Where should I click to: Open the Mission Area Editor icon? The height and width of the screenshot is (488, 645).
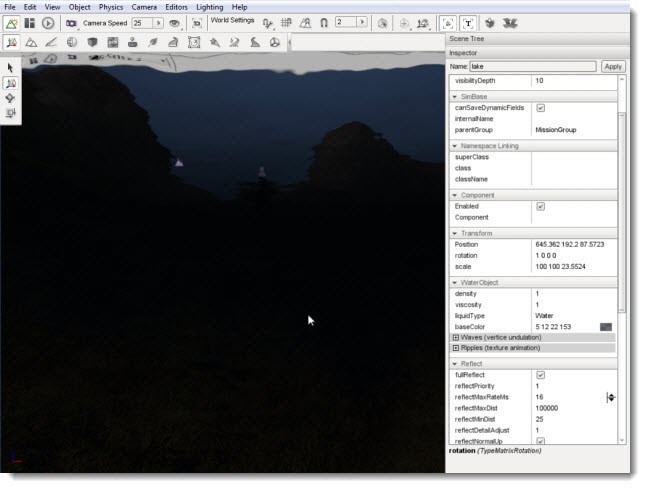point(194,42)
